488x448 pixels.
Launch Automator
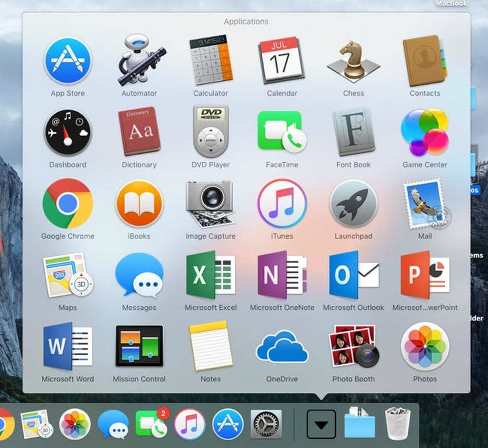coord(139,60)
